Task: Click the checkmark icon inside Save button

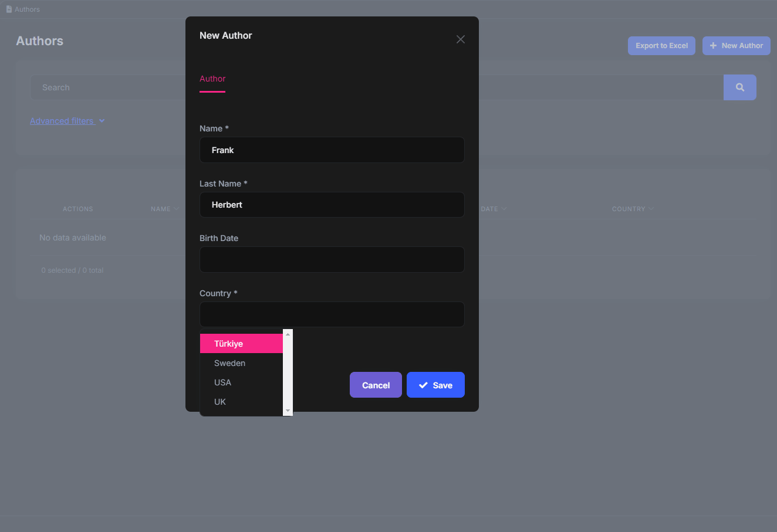Action: 423,385
